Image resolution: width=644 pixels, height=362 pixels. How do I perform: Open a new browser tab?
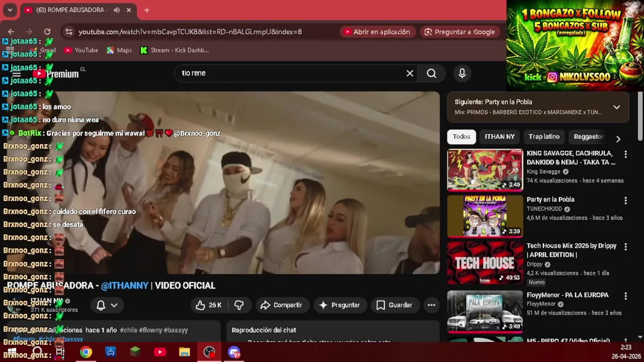point(147,10)
